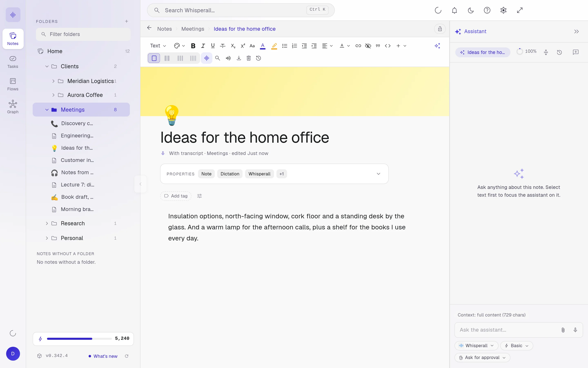The height and width of the screenshot is (368, 588).
Task: Decrease the paragraph indent
Action: point(304,46)
